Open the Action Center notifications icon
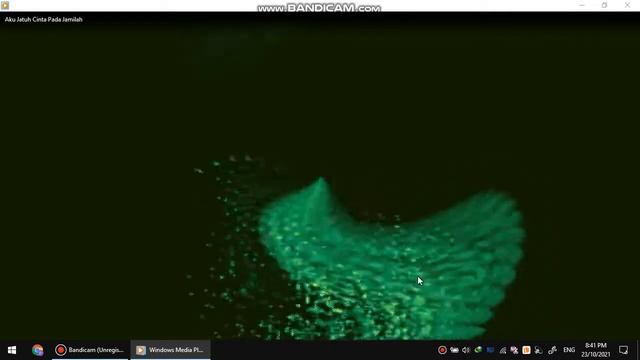Viewport: 640px width, 360px height. tap(623, 350)
